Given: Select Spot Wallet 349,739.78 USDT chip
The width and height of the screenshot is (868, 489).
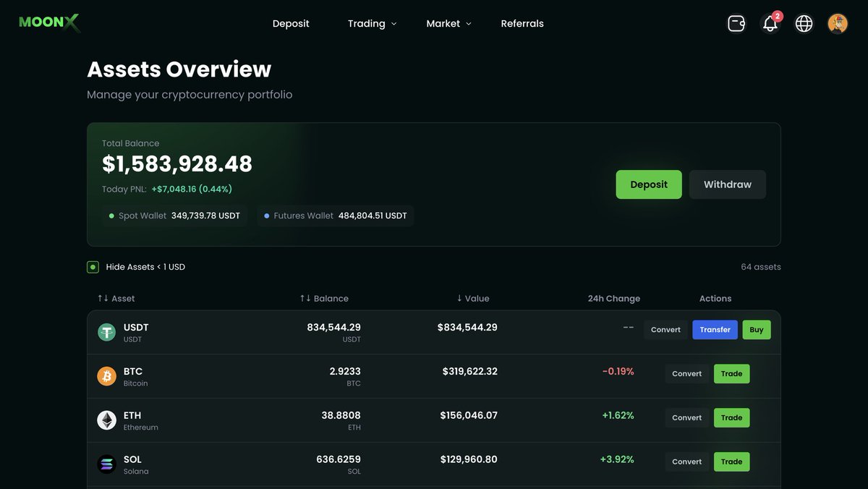Looking at the screenshot, I should 174,216.
